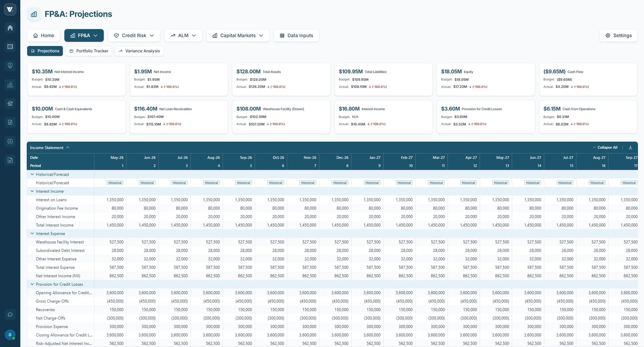Select the Gross Charge-Offs row label
644x347 pixels.
click(52, 301)
